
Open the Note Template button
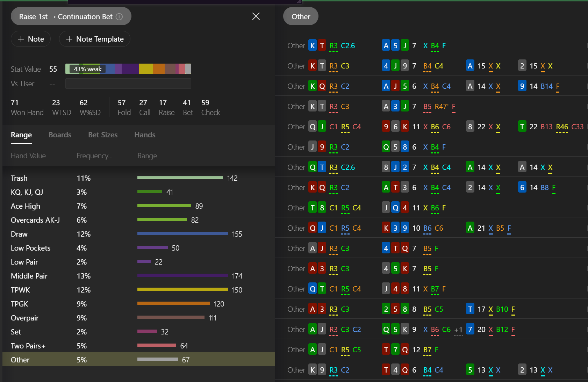pyautogui.click(x=95, y=39)
